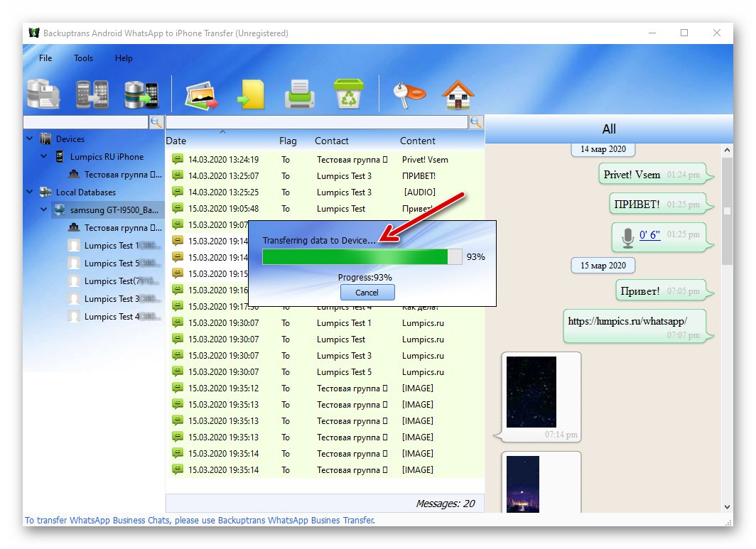
Task: Sort messages by the Content column header
Action: tap(418, 141)
